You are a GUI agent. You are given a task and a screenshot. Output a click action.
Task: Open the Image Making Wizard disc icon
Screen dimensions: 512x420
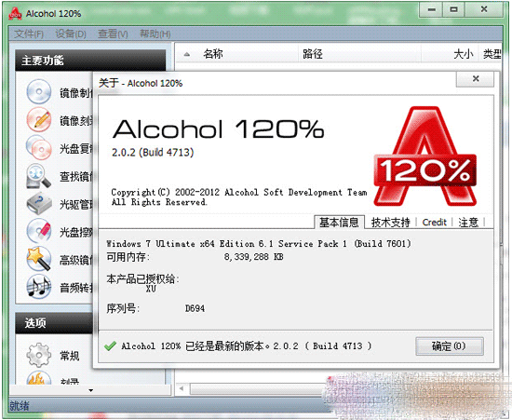[x=38, y=91]
